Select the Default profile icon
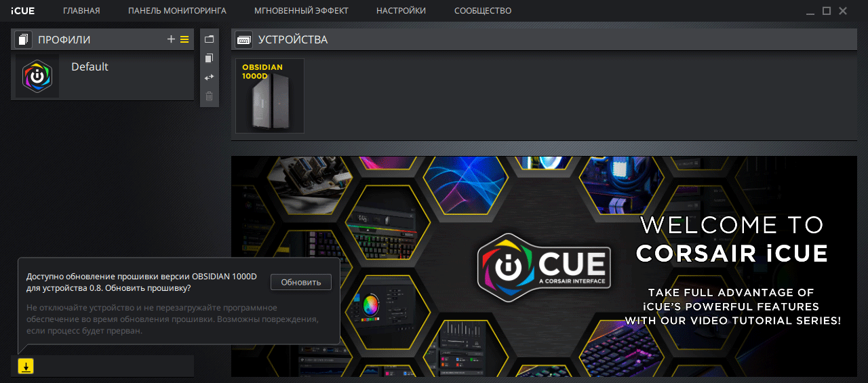The width and height of the screenshot is (868, 383). (37, 76)
